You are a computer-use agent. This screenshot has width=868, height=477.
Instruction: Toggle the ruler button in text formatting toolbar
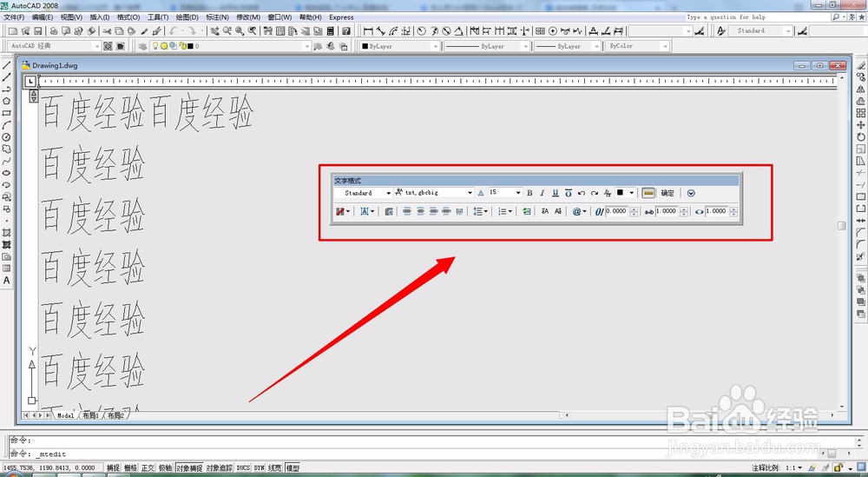click(x=648, y=194)
